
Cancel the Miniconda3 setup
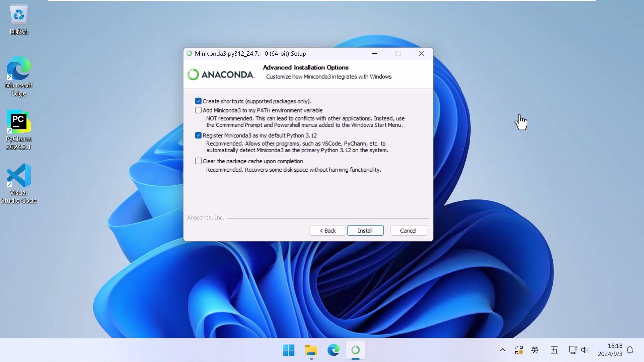click(x=408, y=231)
